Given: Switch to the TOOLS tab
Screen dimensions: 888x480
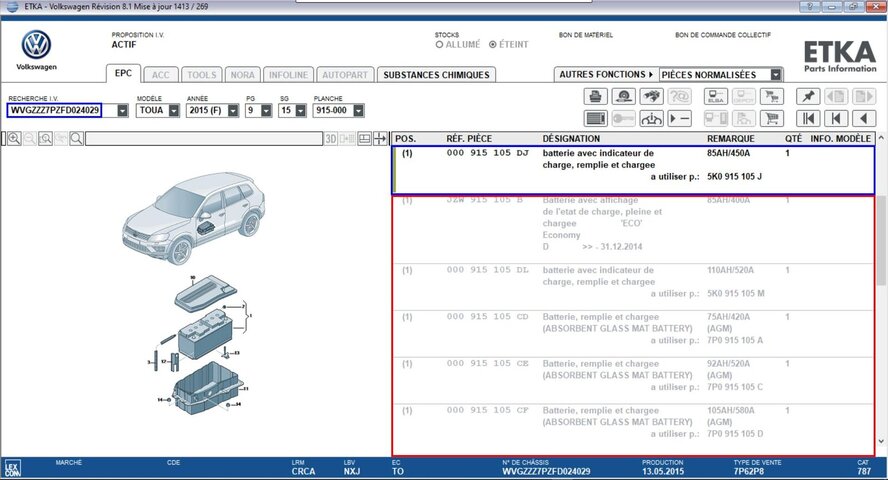Looking at the screenshot, I should tap(202, 75).
